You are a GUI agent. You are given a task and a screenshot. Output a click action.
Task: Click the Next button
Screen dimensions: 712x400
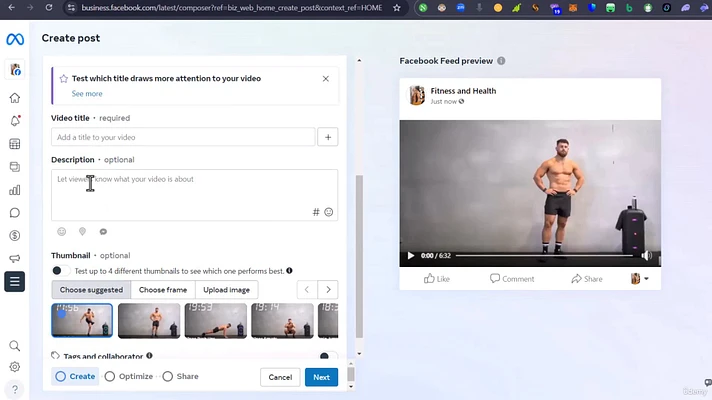coord(321,377)
